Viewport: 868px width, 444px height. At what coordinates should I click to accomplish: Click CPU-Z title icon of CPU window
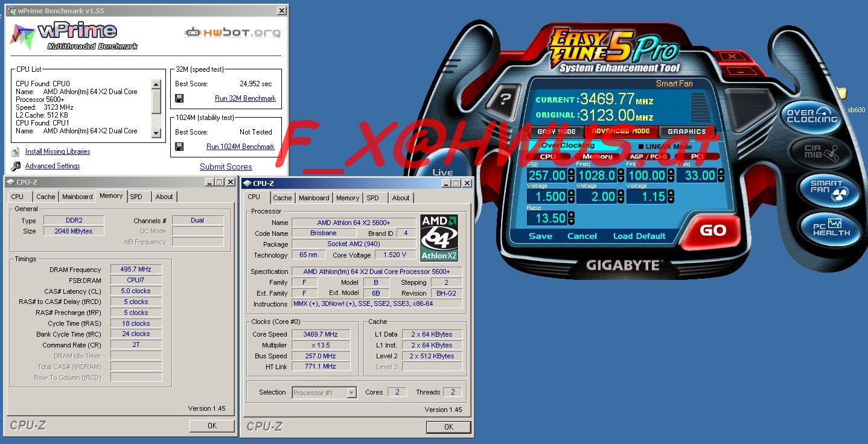coord(247,183)
